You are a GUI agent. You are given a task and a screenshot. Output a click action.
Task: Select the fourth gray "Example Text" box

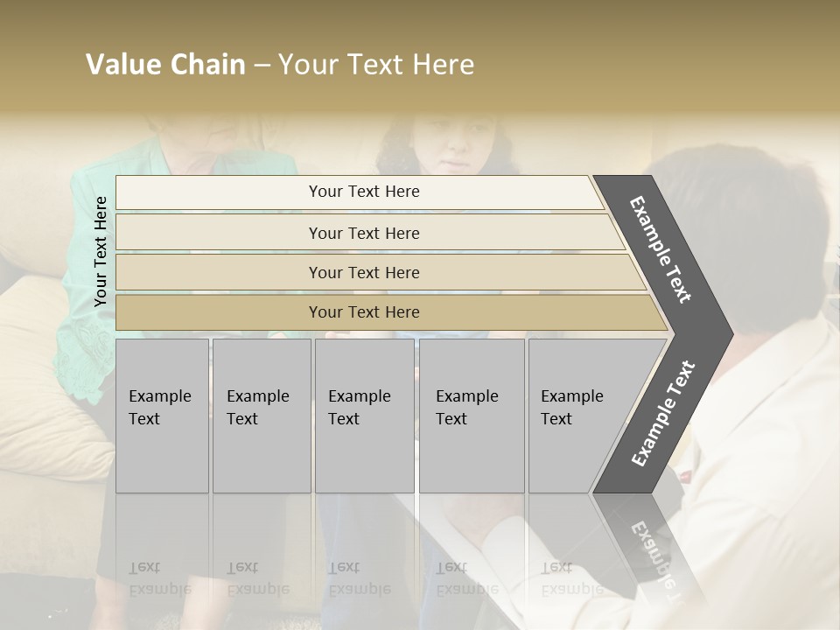[471, 415]
